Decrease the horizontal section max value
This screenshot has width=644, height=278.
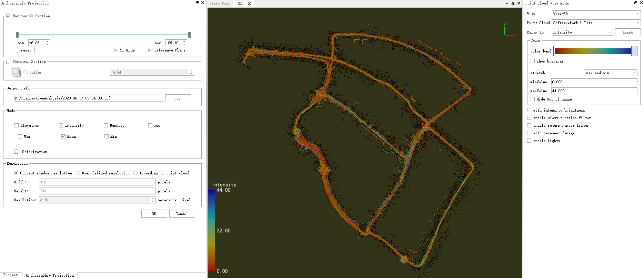(184, 44)
